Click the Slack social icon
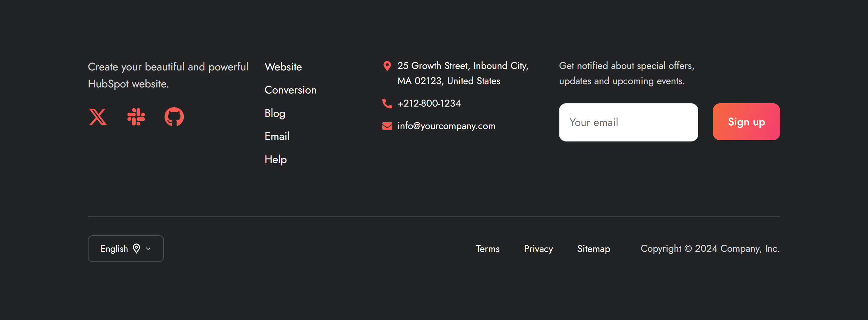 (x=136, y=117)
